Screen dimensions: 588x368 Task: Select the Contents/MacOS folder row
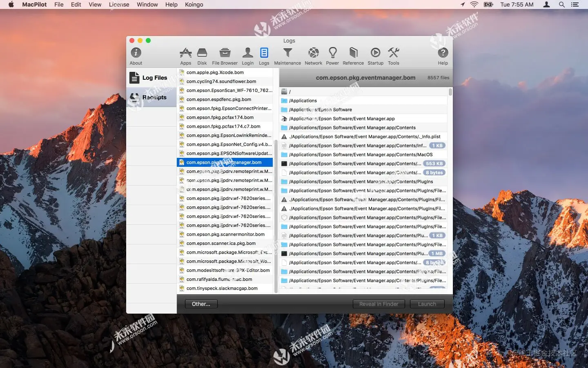pos(363,155)
